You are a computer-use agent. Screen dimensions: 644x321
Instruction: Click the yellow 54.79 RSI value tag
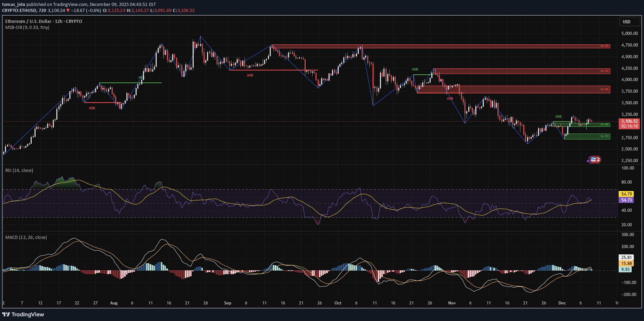[626, 194]
